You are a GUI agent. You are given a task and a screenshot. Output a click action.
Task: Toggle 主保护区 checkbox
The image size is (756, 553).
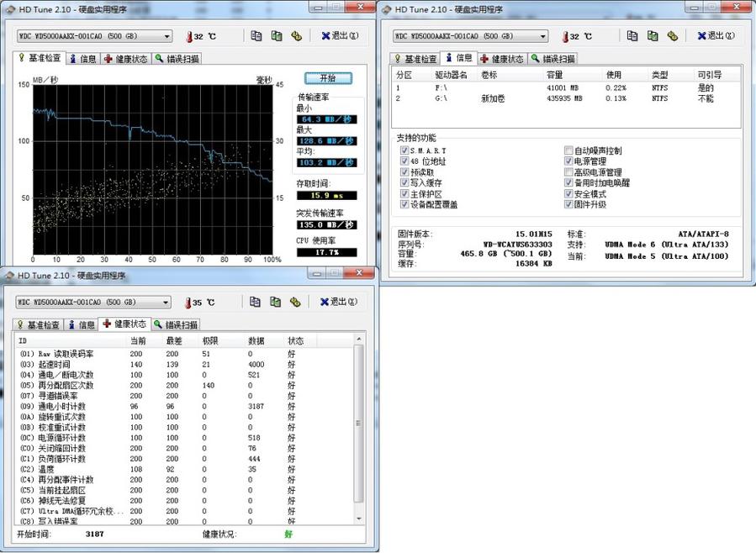click(404, 193)
